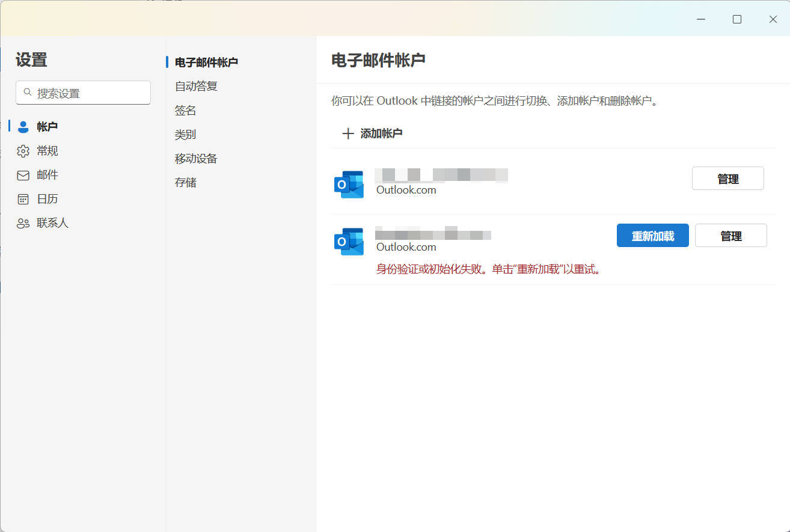Click the person icon beside 帐户
The width and height of the screenshot is (790, 532).
pos(23,127)
